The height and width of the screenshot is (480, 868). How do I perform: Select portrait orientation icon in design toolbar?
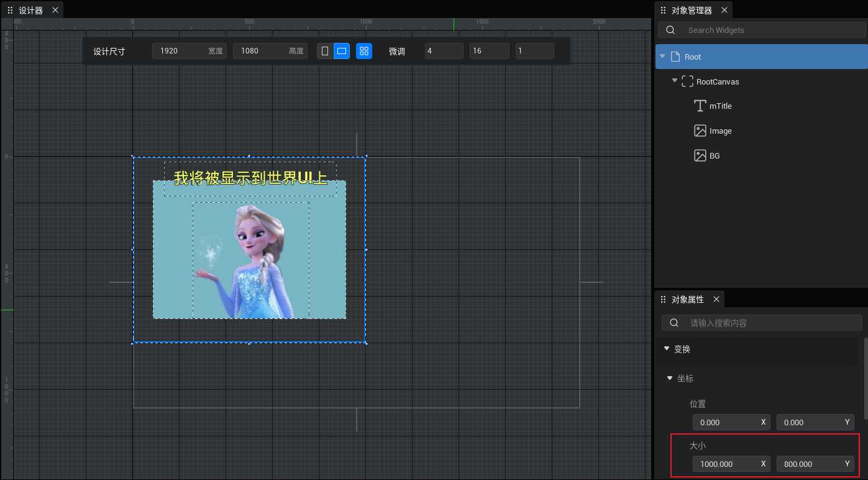click(325, 51)
